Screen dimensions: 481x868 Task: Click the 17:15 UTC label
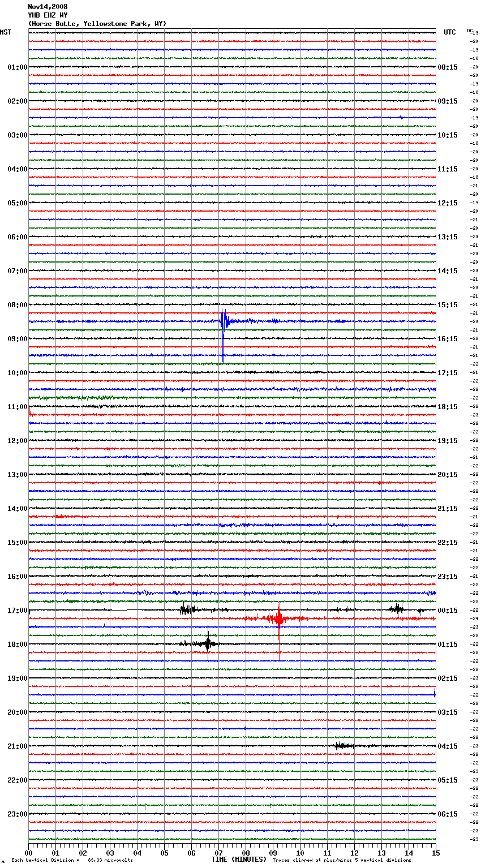tap(448, 373)
